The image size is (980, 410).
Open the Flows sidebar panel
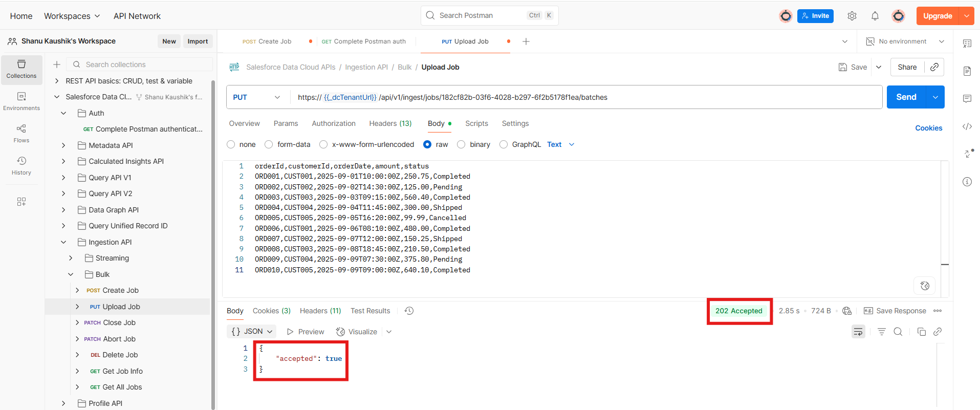(21, 133)
